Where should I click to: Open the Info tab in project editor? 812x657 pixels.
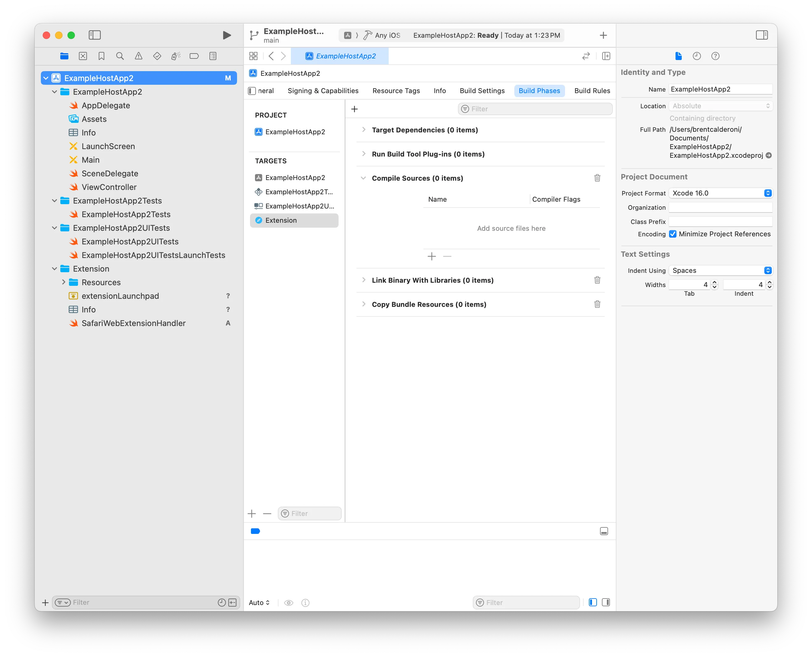click(439, 91)
